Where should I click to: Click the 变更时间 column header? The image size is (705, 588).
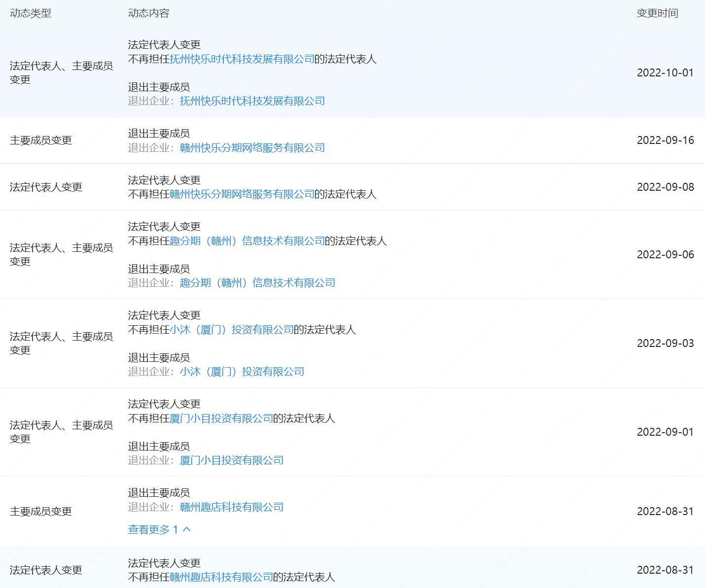pos(657,13)
